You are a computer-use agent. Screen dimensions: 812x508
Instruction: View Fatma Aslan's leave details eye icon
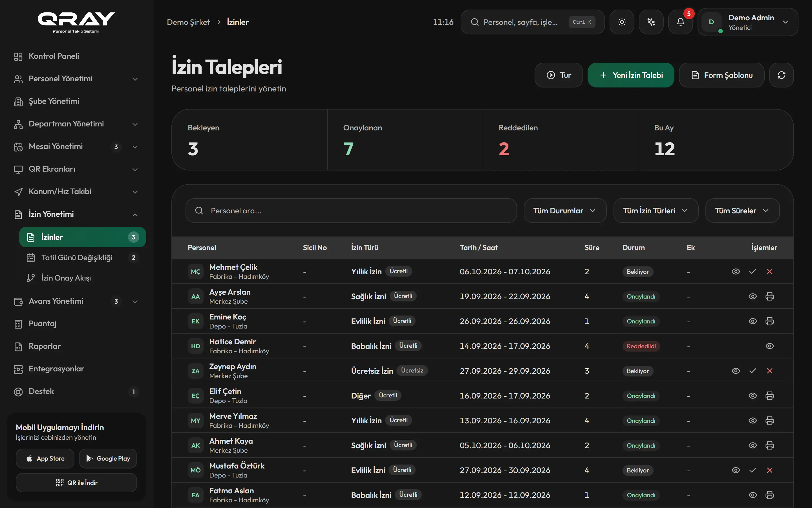753,495
